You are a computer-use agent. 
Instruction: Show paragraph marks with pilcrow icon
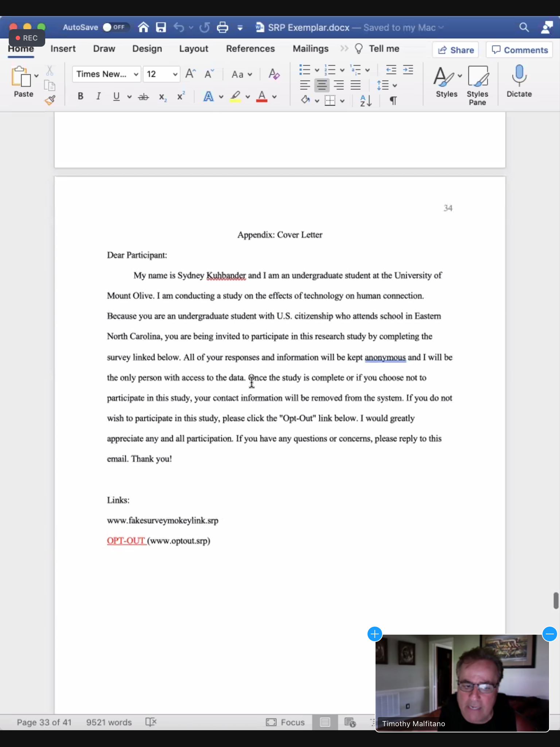[393, 100]
